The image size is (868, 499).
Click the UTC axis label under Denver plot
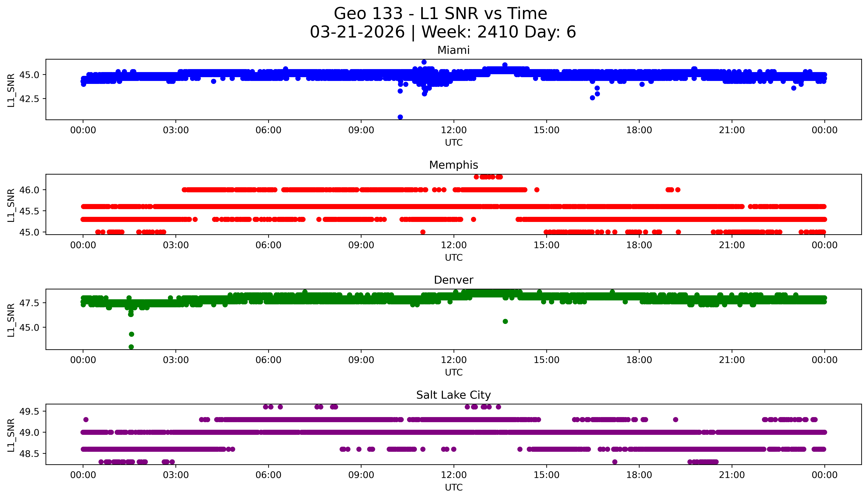[454, 372]
